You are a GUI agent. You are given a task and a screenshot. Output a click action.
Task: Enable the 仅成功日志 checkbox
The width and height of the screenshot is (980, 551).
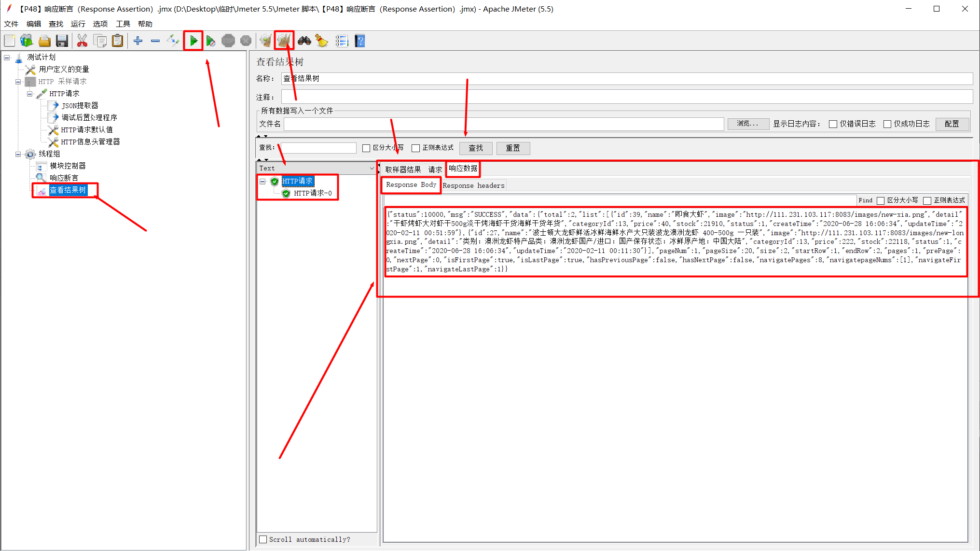(887, 124)
